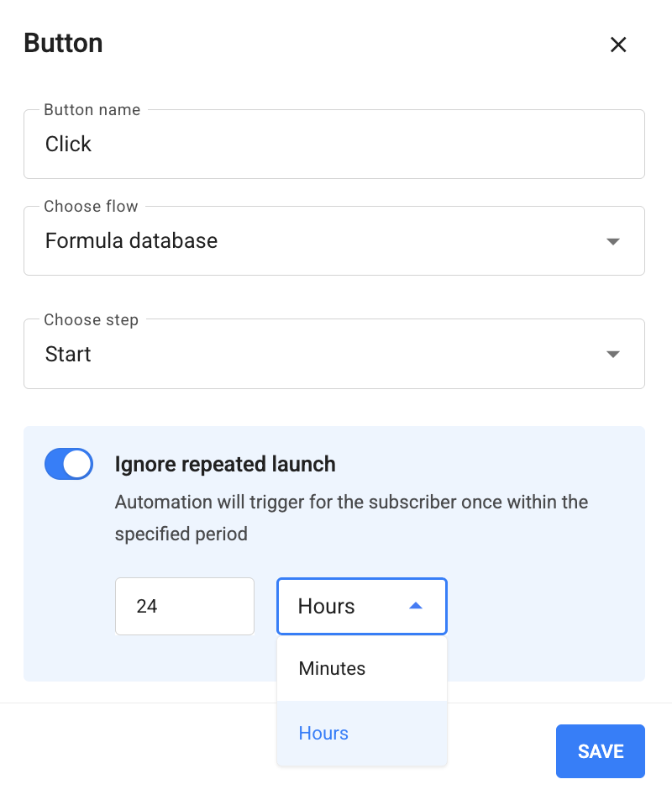Click the Hours time unit combo box
The image size is (672, 795).
coord(362,606)
